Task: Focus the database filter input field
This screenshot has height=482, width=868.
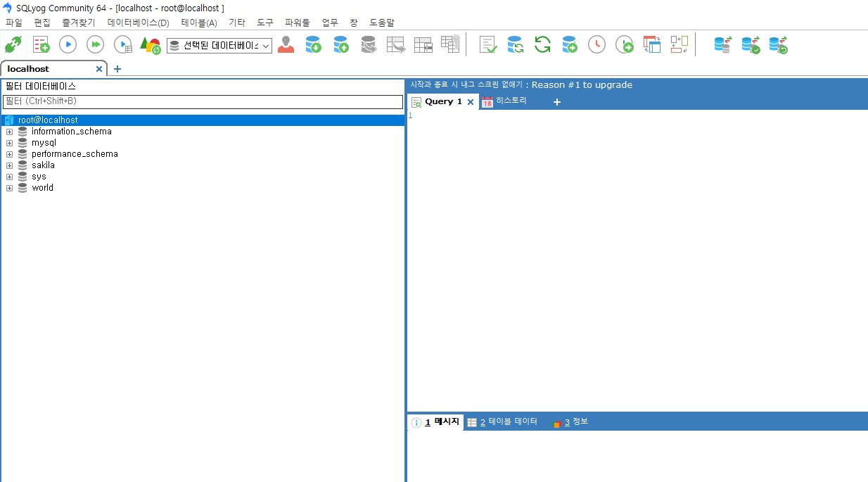Action: [203, 101]
